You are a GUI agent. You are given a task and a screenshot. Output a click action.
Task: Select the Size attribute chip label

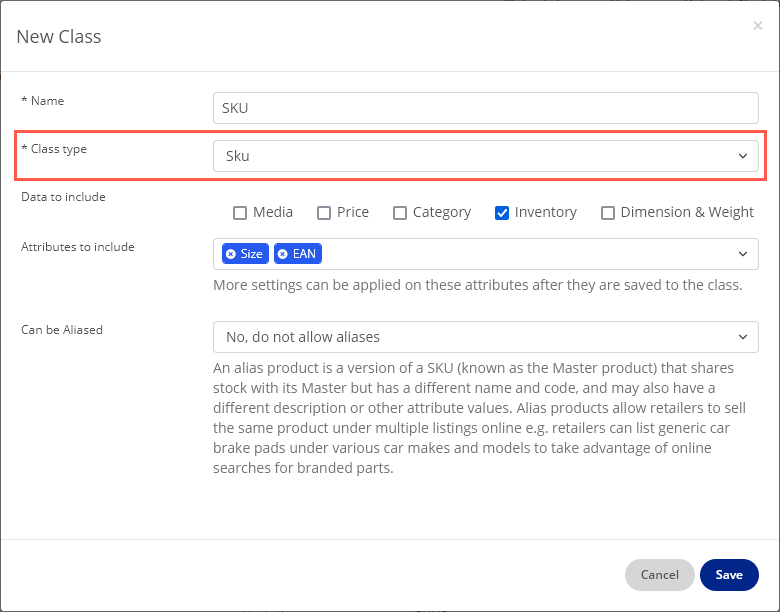(252, 254)
